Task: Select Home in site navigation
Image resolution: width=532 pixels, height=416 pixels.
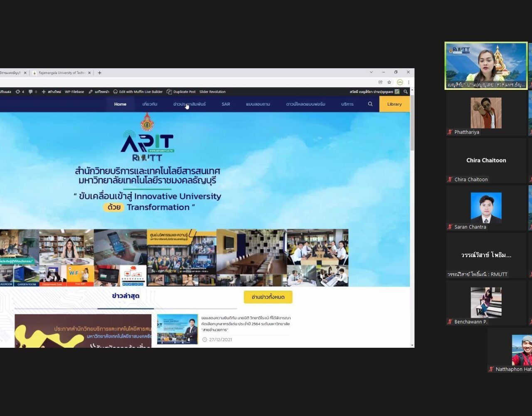Action: [120, 104]
